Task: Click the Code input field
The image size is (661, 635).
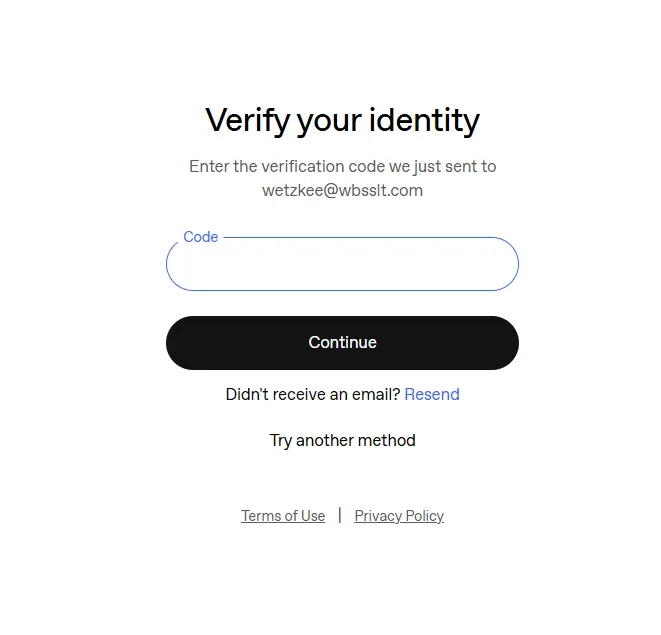Action: [x=342, y=264]
